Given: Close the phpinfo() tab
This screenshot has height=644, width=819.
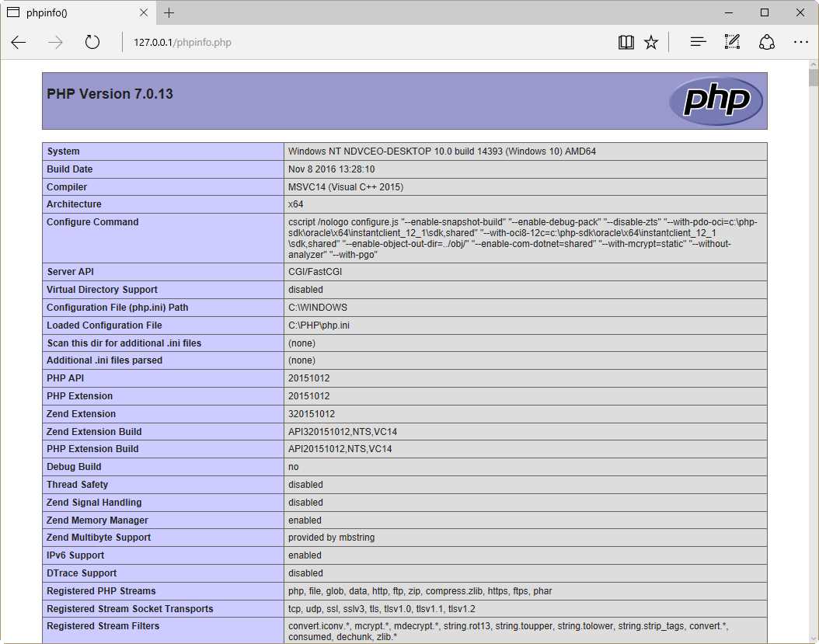Looking at the screenshot, I should pos(141,12).
